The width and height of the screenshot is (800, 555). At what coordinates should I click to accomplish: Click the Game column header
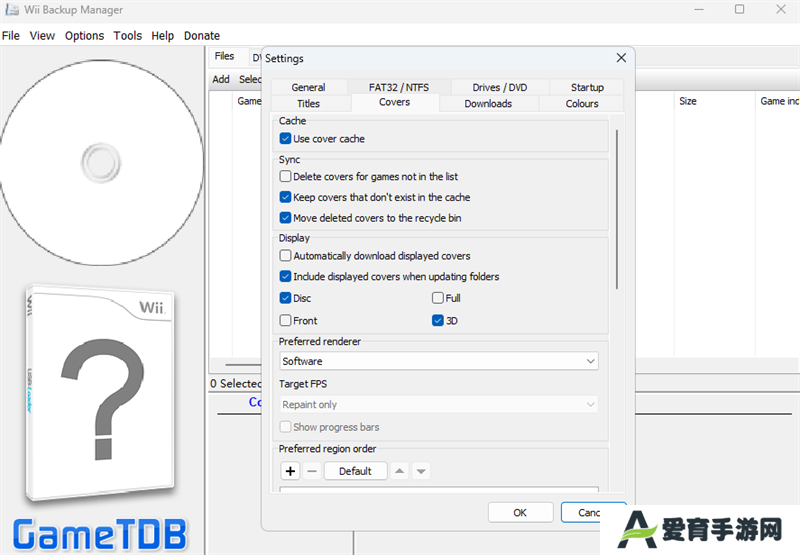249,101
